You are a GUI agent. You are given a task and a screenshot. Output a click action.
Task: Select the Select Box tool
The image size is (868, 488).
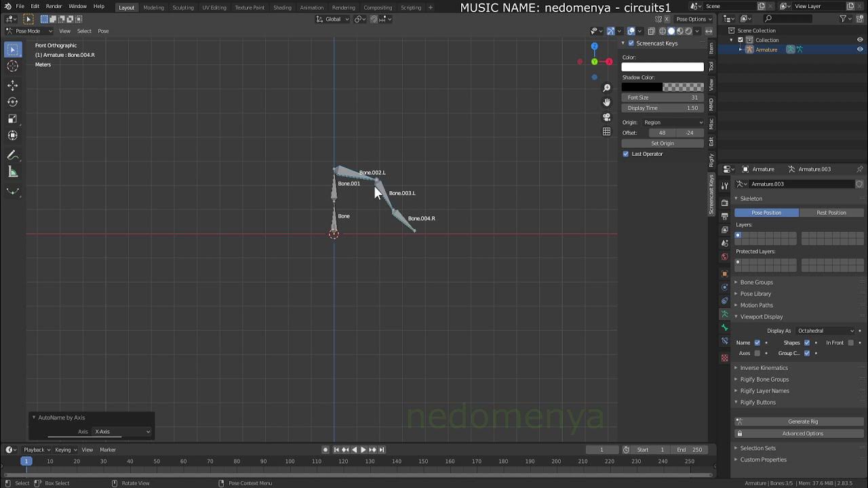(12, 49)
